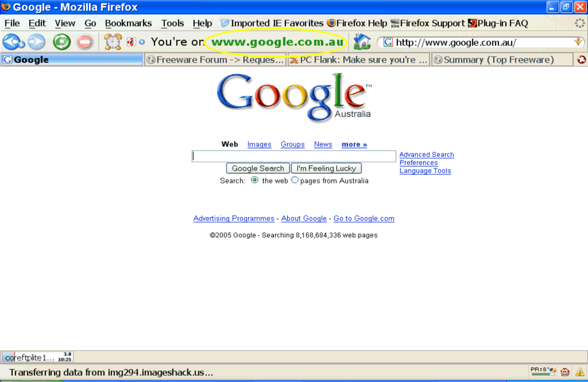Switch to the PC Flank tab
The width and height of the screenshot is (588, 382).
pos(359,59)
